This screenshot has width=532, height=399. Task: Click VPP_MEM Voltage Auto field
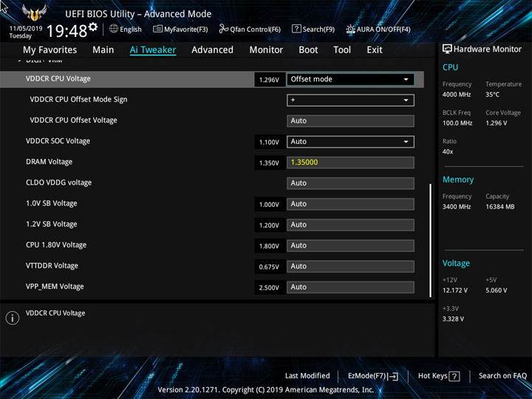350,287
